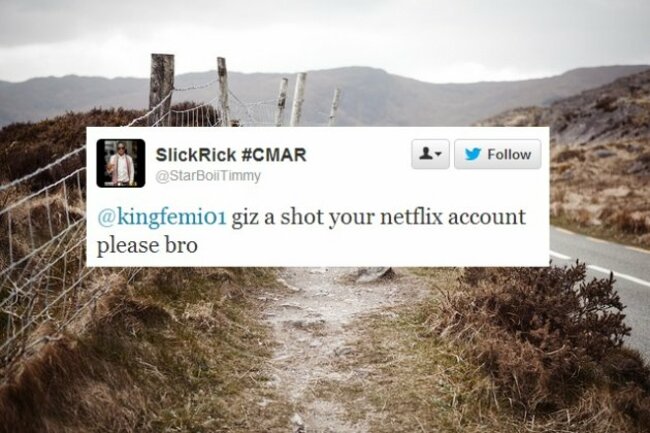Open SlickRick's profile avatar picture
The width and height of the screenshot is (650, 433).
click(121, 163)
